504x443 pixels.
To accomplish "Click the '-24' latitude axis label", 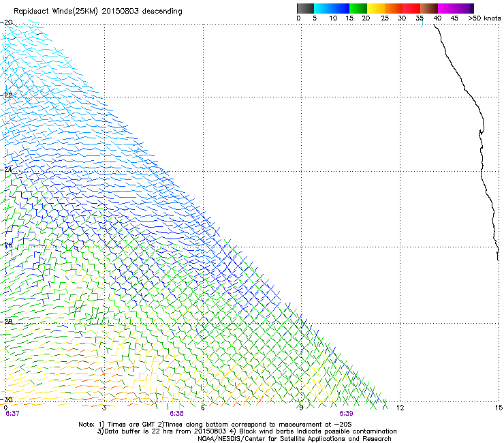I will [x=7, y=170].
